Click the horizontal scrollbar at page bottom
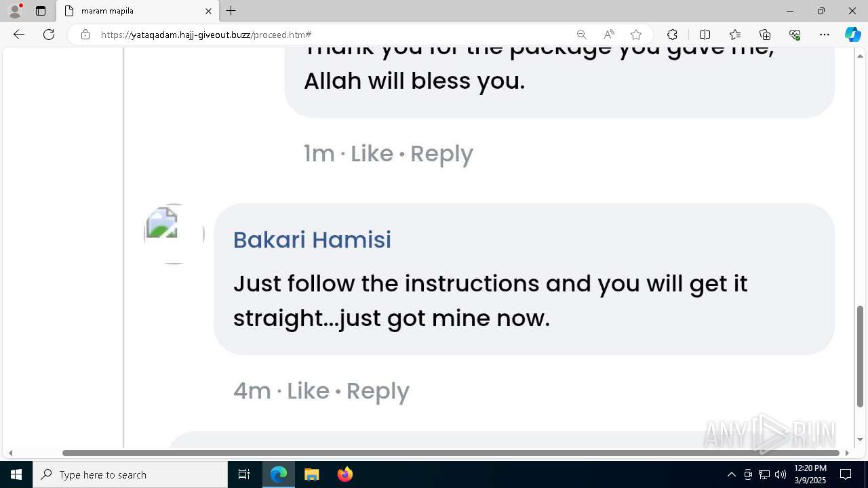 click(x=451, y=453)
